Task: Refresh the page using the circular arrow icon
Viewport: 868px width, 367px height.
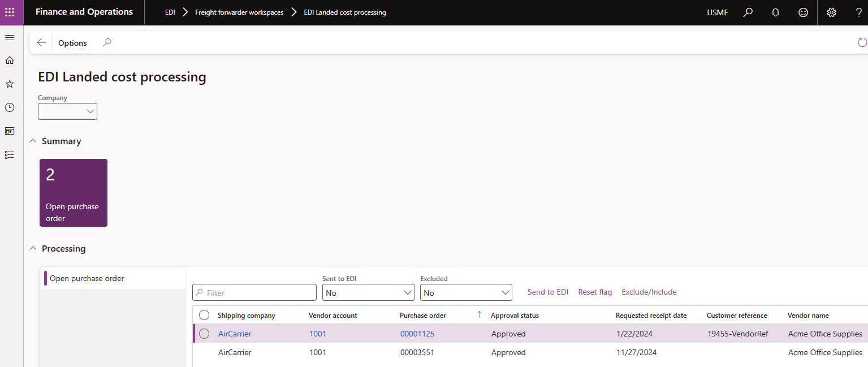Action: tap(862, 42)
